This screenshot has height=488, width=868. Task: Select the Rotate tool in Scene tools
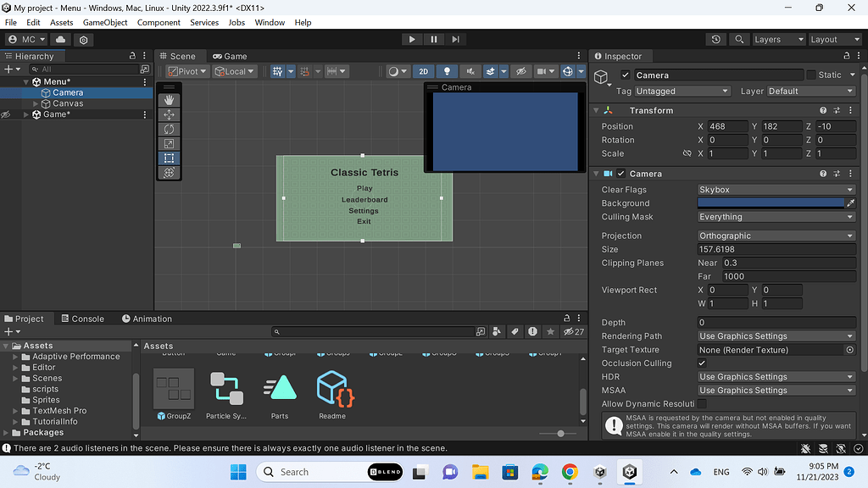point(170,129)
